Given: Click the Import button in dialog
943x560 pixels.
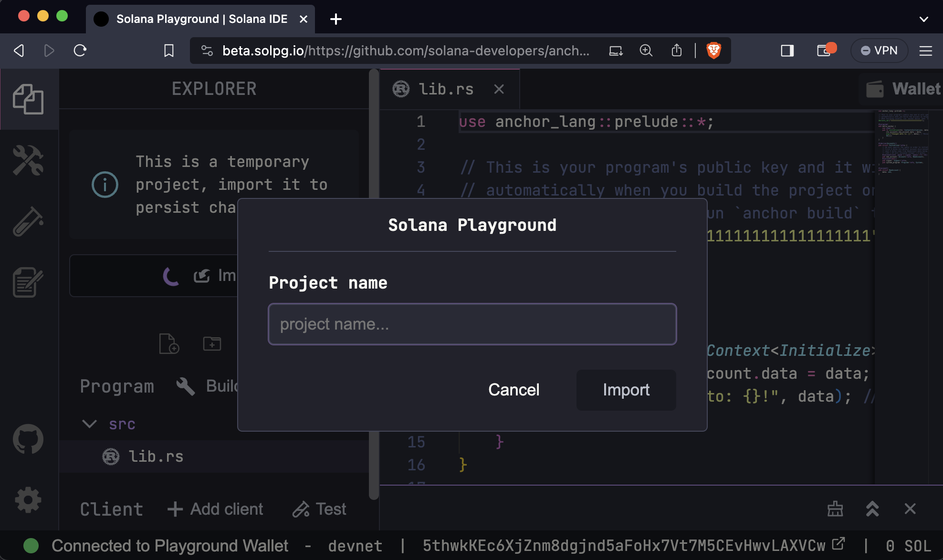Looking at the screenshot, I should tap(626, 390).
